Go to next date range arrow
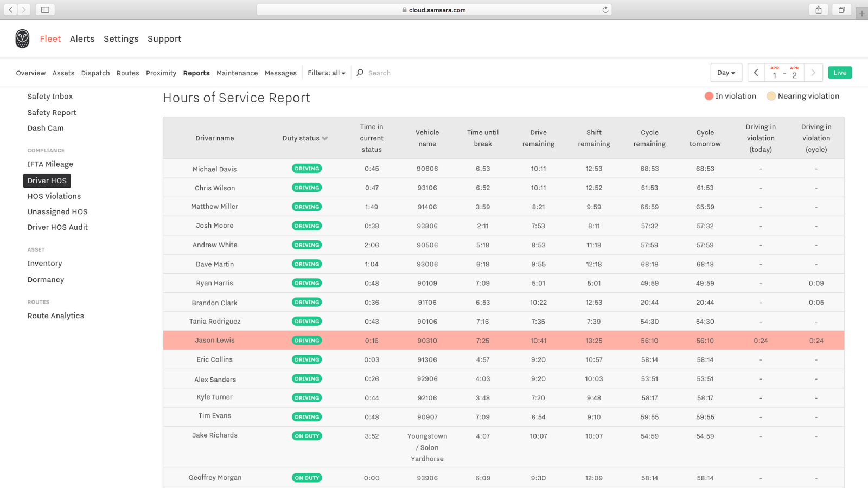The width and height of the screenshot is (868, 488). 813,73
